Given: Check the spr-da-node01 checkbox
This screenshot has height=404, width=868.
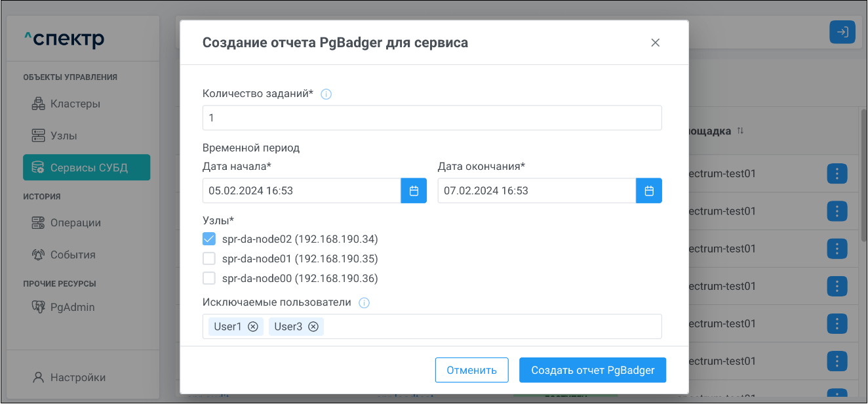Looking at the screenshot, I should [209, 258].
